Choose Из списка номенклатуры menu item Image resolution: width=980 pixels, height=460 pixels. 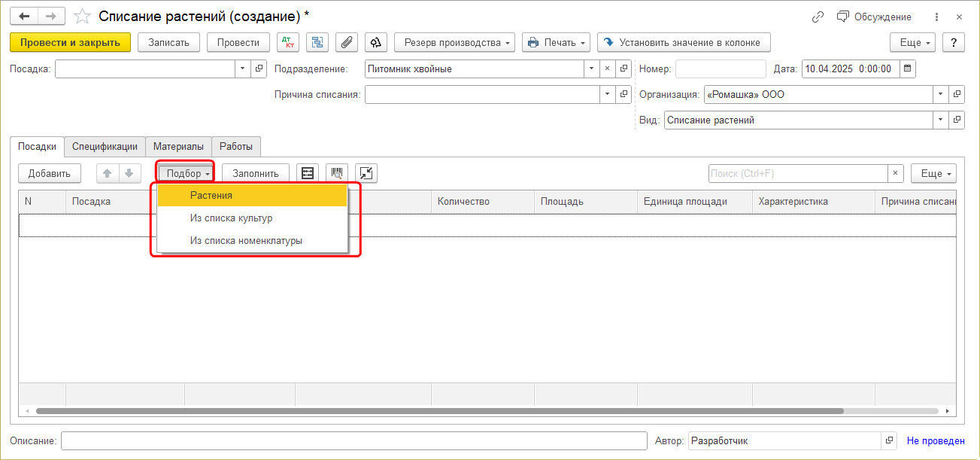[x=252, y=241]
